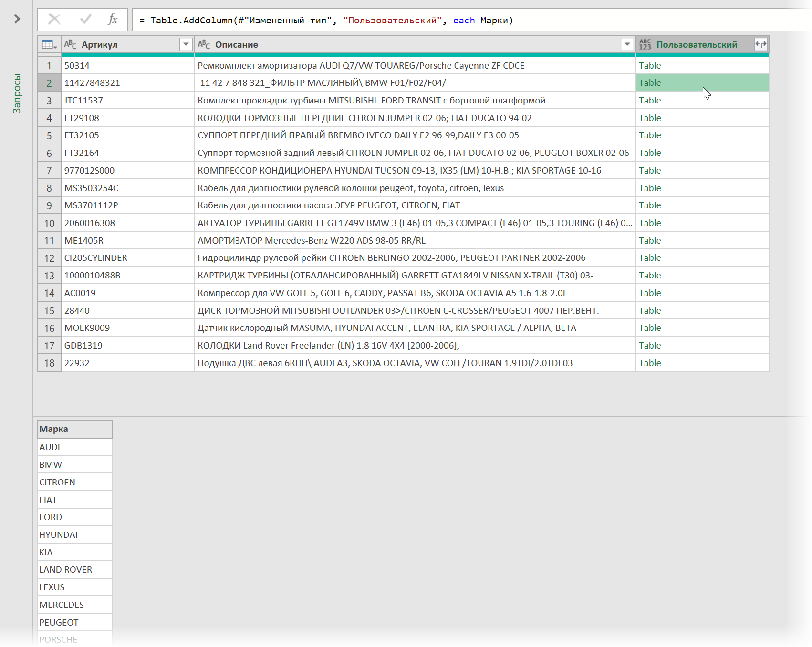The width and height of the screenshot is (812, 647).
Task: Select MERCEDES in Марка preview
Action: (x=74, y=605)
